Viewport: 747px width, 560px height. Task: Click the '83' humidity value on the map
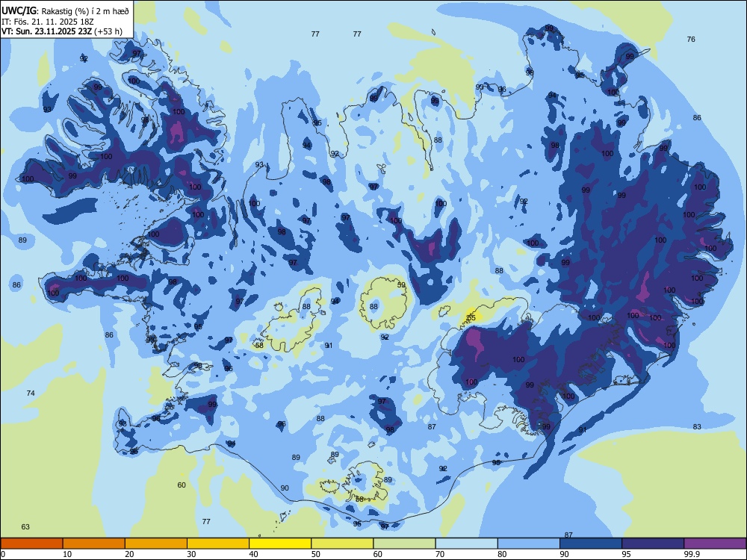pyautogui.click(x=697, y=426)
